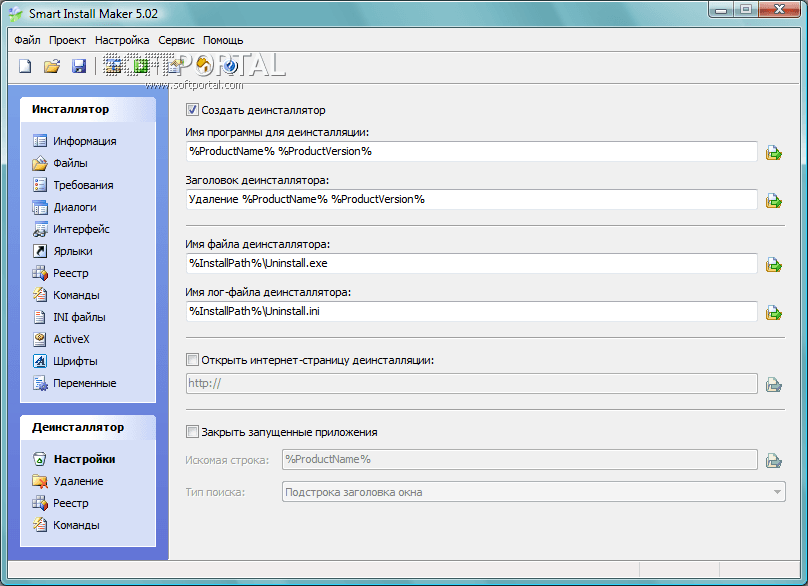Open help via the blue question icon
This screenshot has width=808, height=586.
click(x=231, y=66)
